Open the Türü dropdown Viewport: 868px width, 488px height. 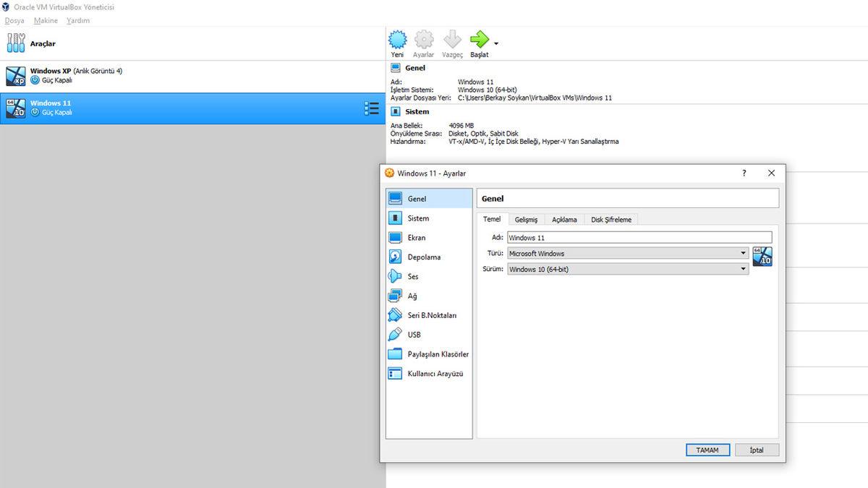[743, 253]
